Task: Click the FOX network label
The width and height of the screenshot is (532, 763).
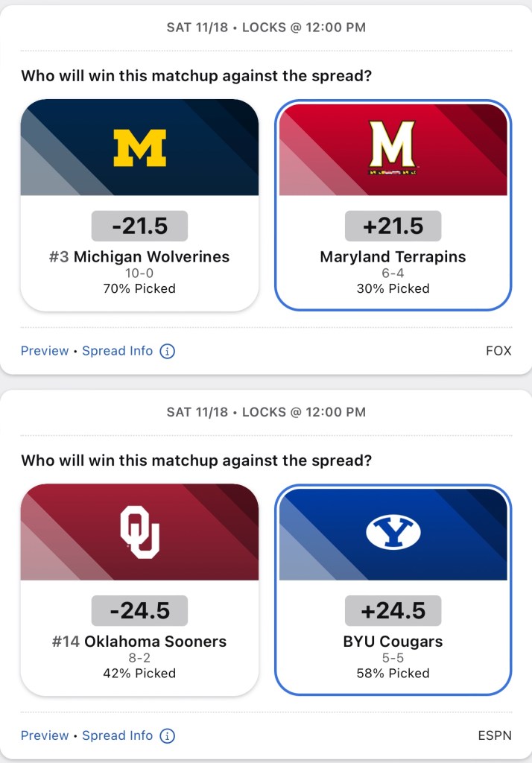Action: pyautogui.click(x=498, y=351)
